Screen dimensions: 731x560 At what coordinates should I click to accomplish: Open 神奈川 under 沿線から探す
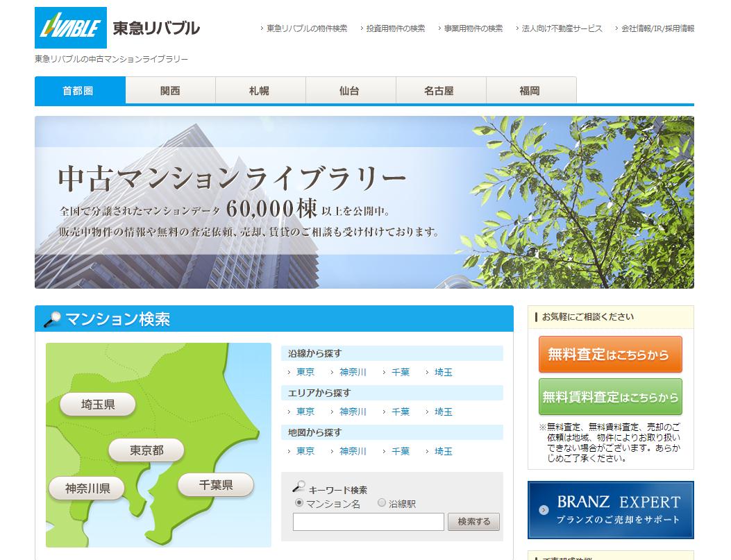point(353,372)
